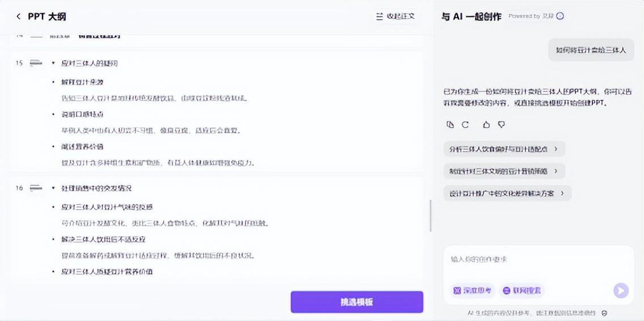The height and width of the screenshot is (321, 644).
Task: Copy the AI response
Action: pos(450,125)
